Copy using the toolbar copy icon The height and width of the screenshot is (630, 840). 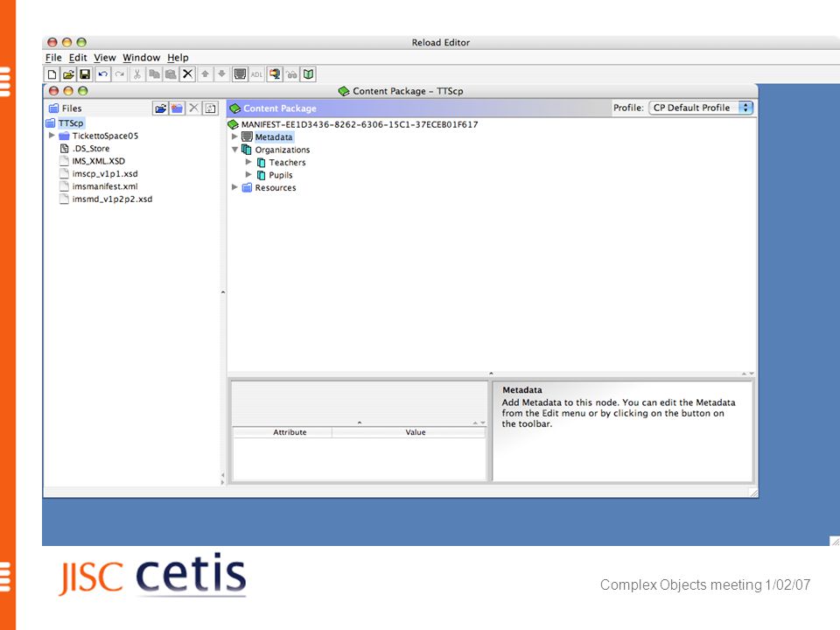coord(154,74)
